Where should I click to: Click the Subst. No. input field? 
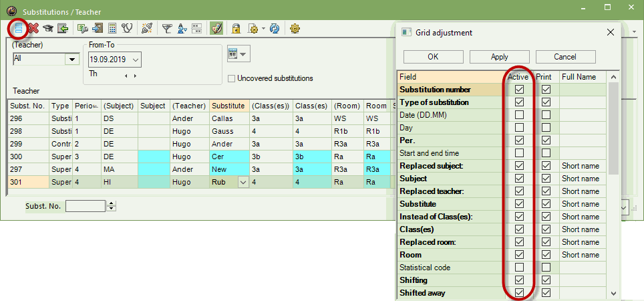86,206
